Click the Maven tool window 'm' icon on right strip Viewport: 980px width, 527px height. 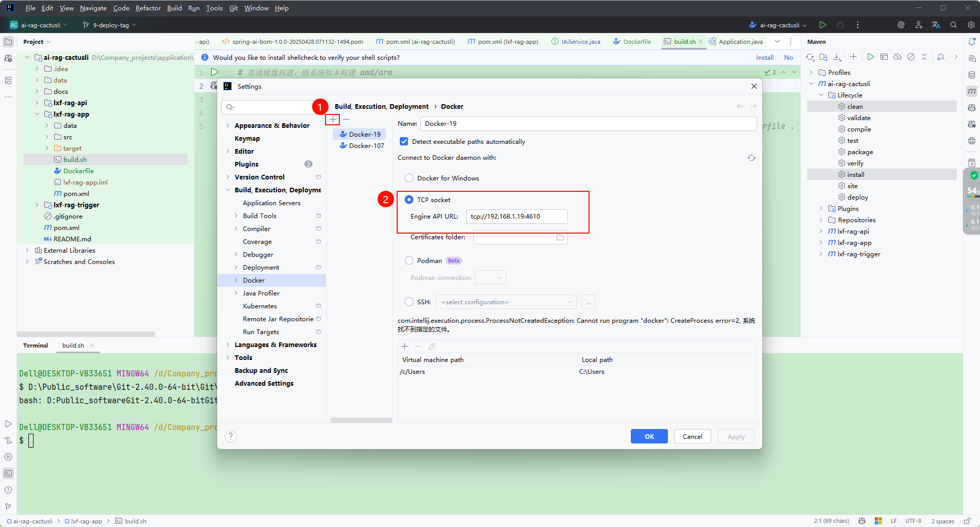tap(972, 91)
